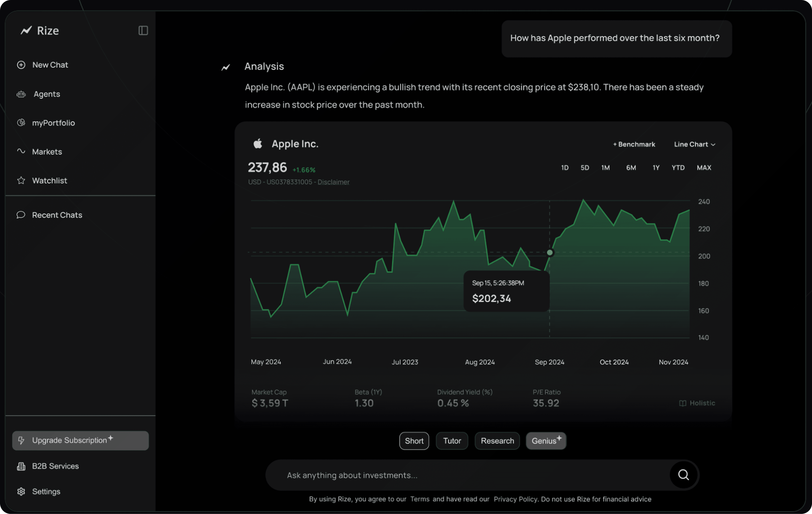Open the Disclaimer link
The image size is (812, 514).
coord(334,182)
